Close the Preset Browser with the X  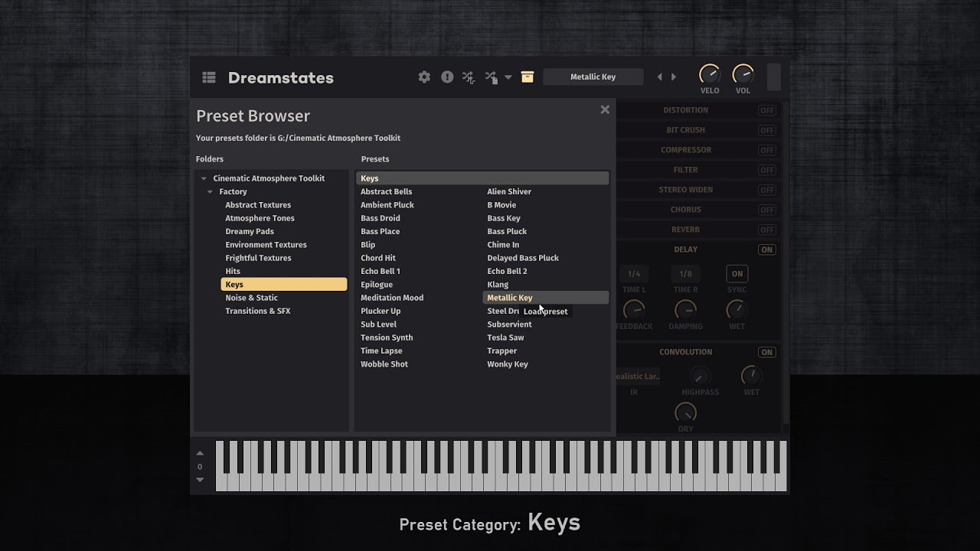point(605,109)
